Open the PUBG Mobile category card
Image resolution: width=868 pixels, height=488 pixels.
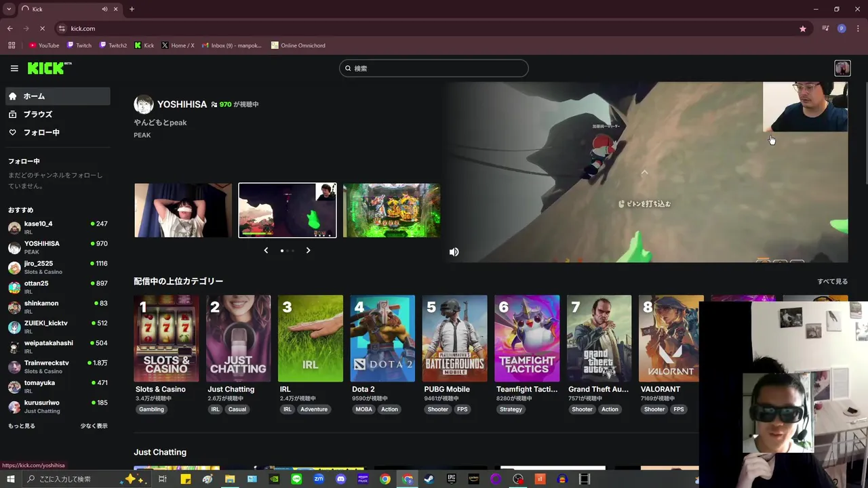(x=455, y=338)
